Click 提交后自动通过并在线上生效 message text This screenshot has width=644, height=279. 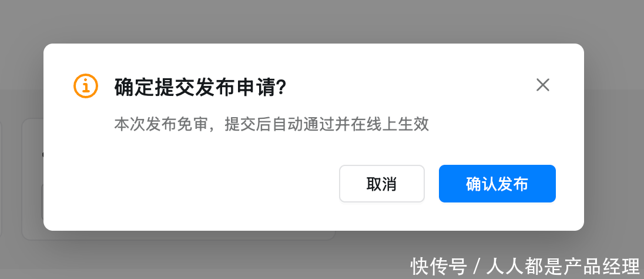click(x=327, y=124)
